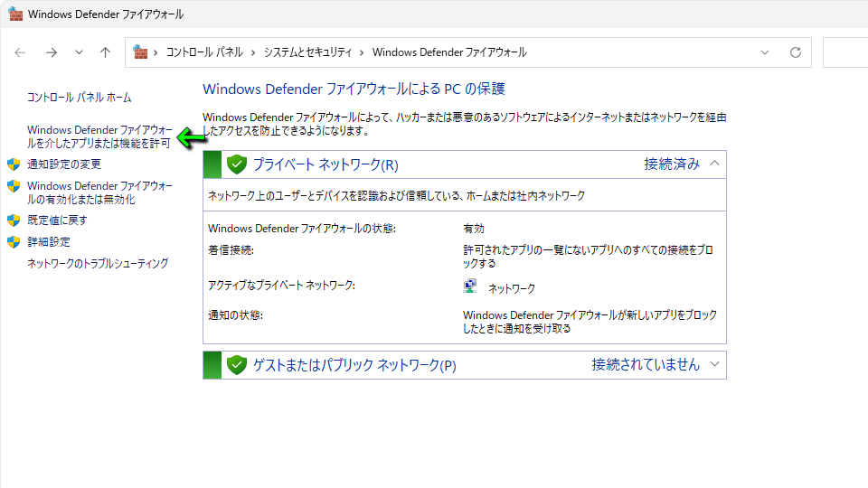Click green shield icon for プライベート ネットワーク
The height and width of the screenshot is (488, 868).
[x=236, y=164]
